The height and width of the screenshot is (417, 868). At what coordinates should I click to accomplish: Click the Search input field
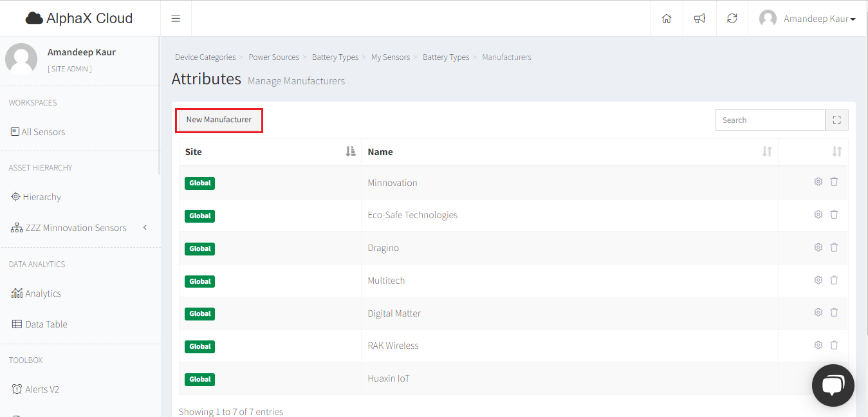770,120
